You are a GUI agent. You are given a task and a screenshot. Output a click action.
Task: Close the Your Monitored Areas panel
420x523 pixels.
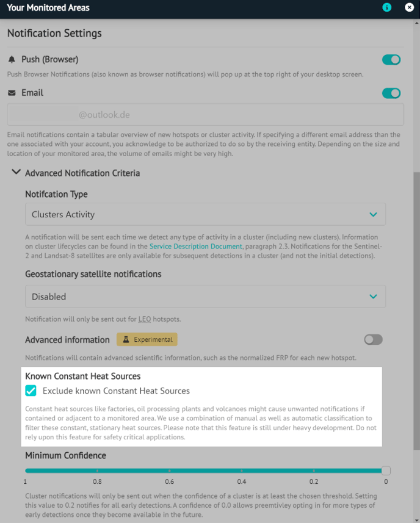coord(410,7)
